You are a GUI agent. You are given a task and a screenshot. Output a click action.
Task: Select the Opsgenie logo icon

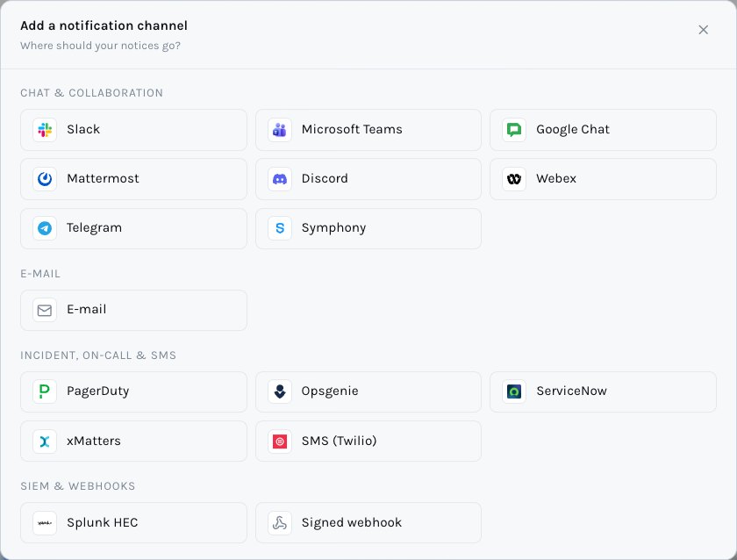tap(280, 391)
